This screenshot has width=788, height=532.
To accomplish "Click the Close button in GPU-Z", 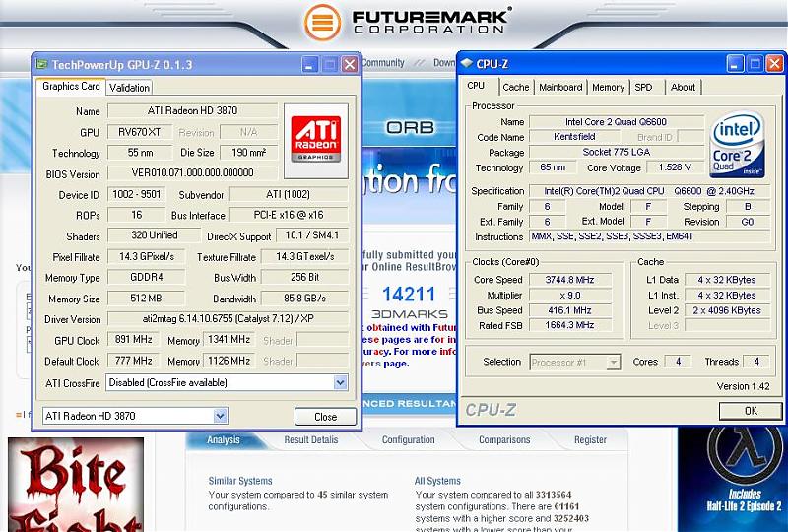I will click(325, 417).
